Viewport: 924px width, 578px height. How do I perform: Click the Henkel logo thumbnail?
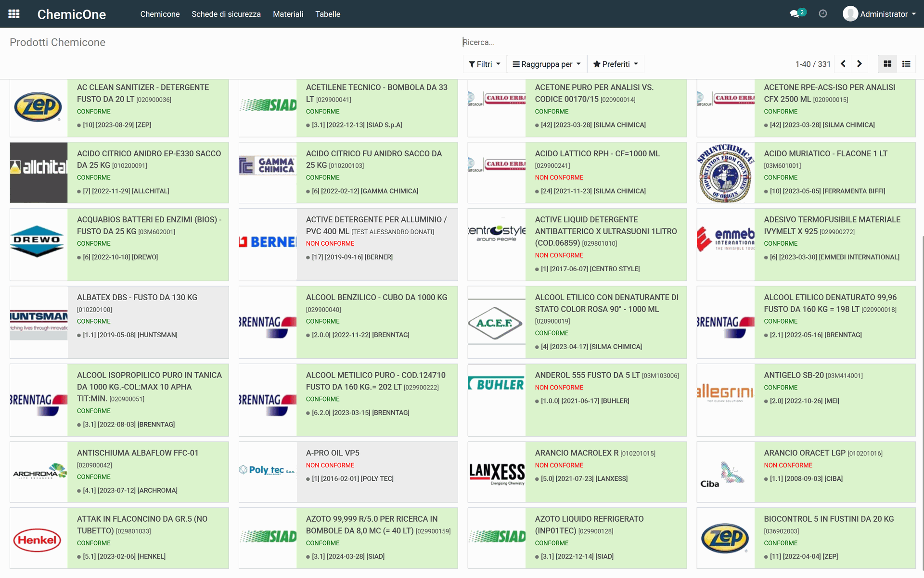(38, 540)
